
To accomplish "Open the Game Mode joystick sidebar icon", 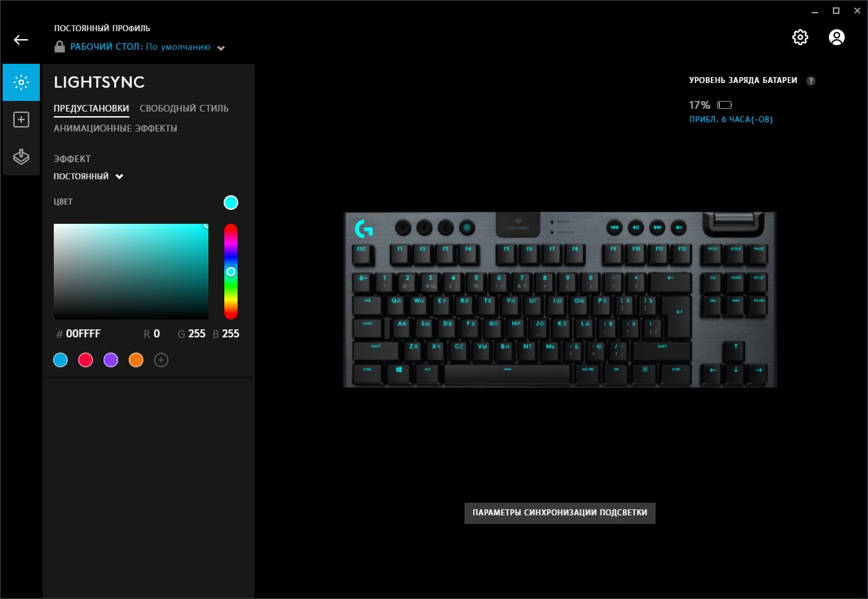I will pyautogui.click(x=21, y=157).
